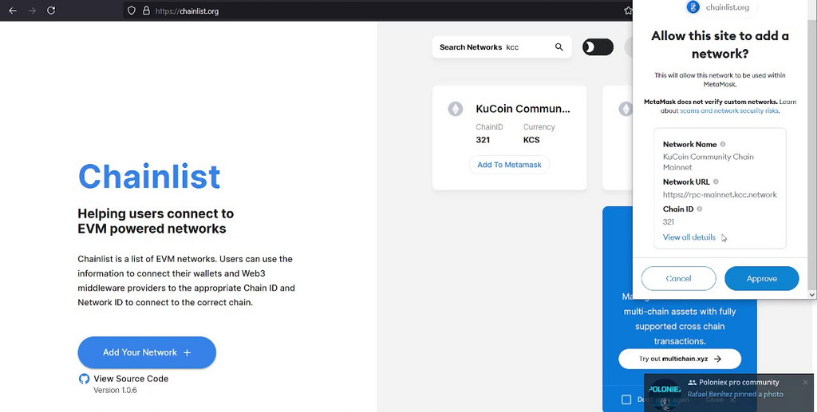Go back with the browser back arrow
Image resolution: width=817 pixels, height=412 pixels.
click(x=13, y=10)
